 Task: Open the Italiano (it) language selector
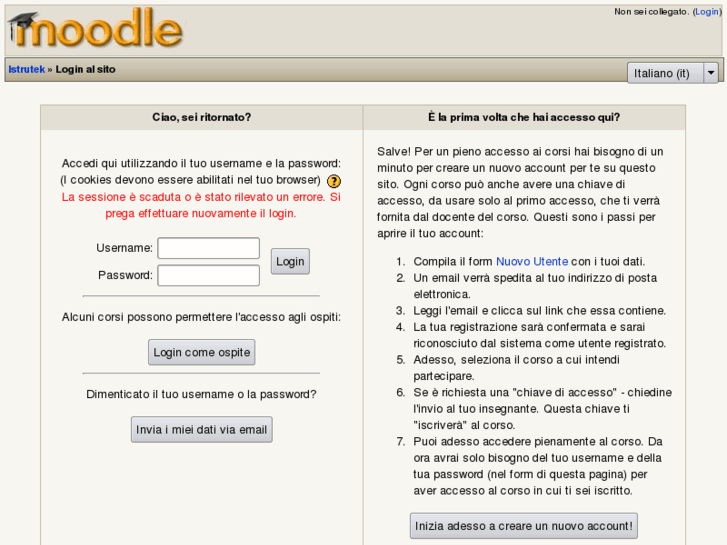[663, 73]
